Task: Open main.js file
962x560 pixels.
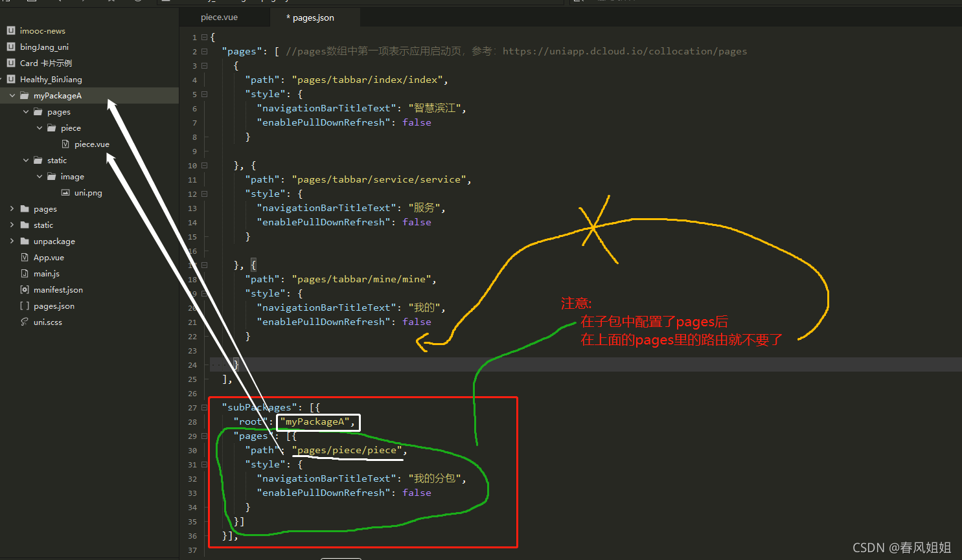Action: point(47,274)
